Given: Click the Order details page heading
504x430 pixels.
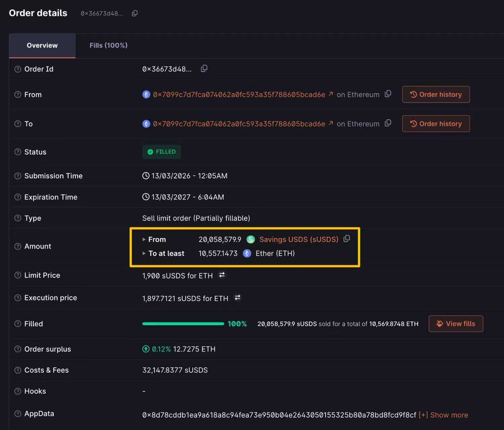Looking at the screenshot, I should pyautogui.click(x=38, y=13).
